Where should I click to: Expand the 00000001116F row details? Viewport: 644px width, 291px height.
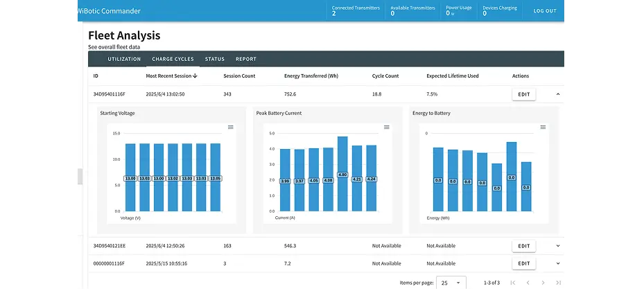coord(558,263)
